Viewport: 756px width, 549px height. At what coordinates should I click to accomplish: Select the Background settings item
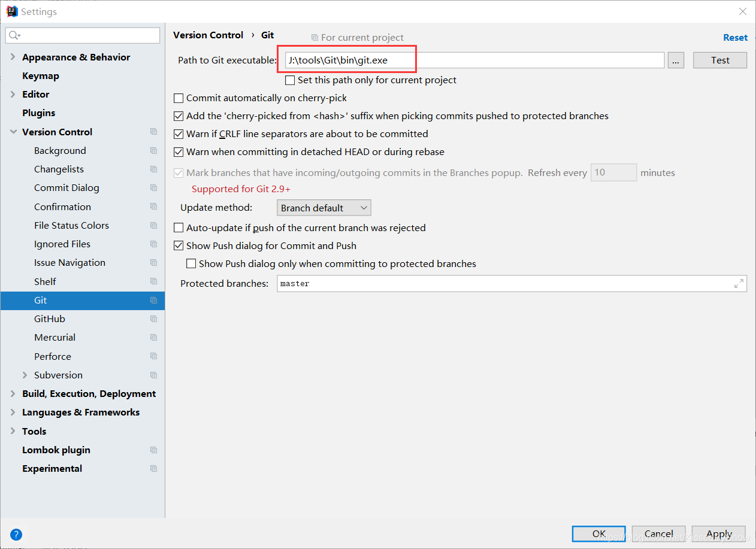coord(60,150)
